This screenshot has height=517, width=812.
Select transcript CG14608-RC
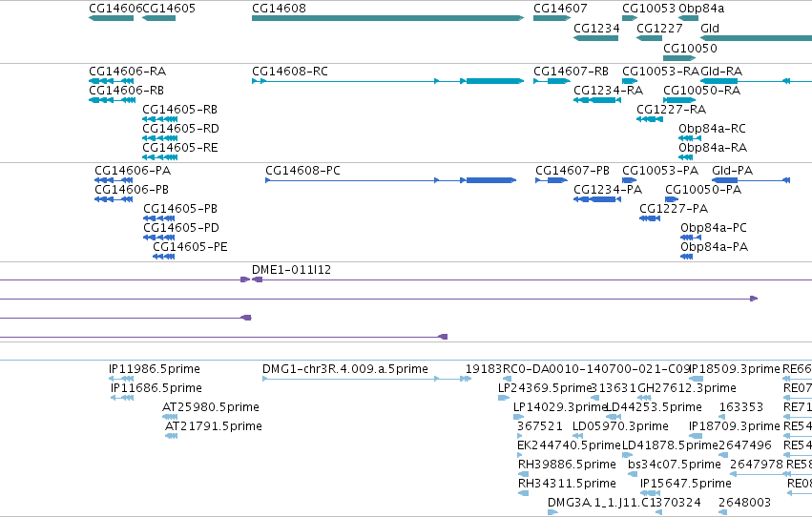tap(388, 81)
